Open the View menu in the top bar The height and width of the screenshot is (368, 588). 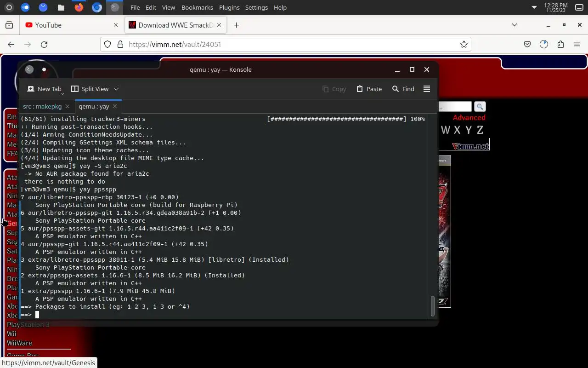point(169,7)
